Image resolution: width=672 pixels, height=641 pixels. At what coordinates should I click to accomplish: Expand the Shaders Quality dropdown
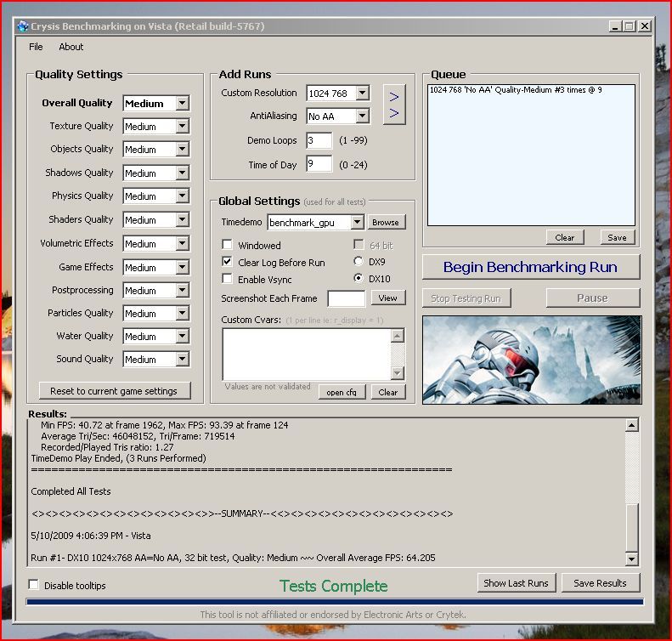pos(182,220)
